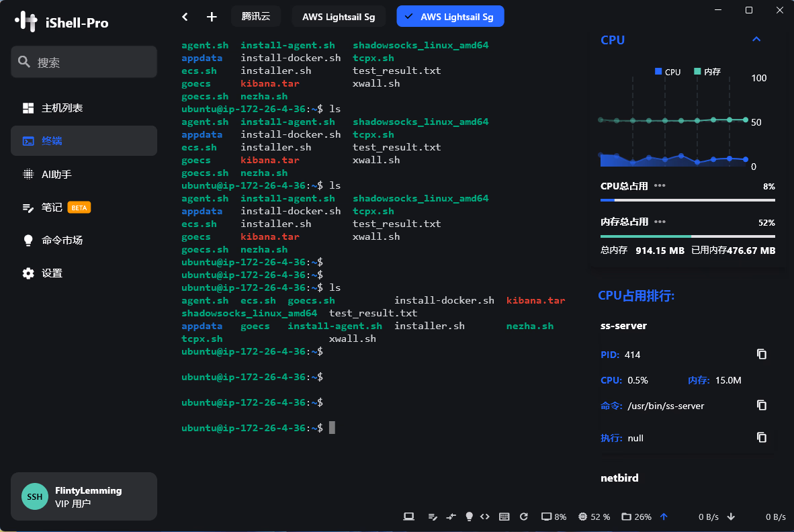This screenshot has width=794, height=532.
Task: Click the lightbulb icon in the status bar
Action: coord(469,517)
